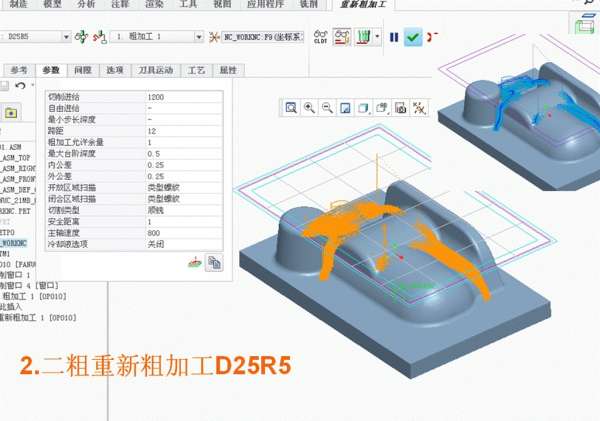Screen dimensions: 600x421
Task: Click the undo arrow button
Action: coord(20,88)
